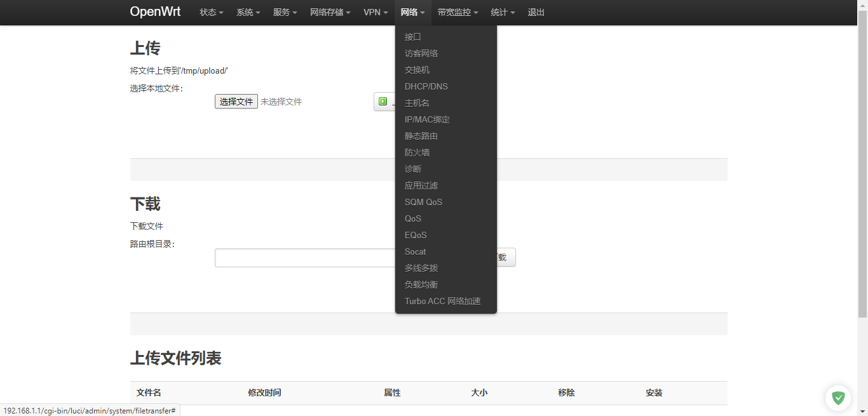Open the 带宽监控 dropdown menu

point(458,12)
